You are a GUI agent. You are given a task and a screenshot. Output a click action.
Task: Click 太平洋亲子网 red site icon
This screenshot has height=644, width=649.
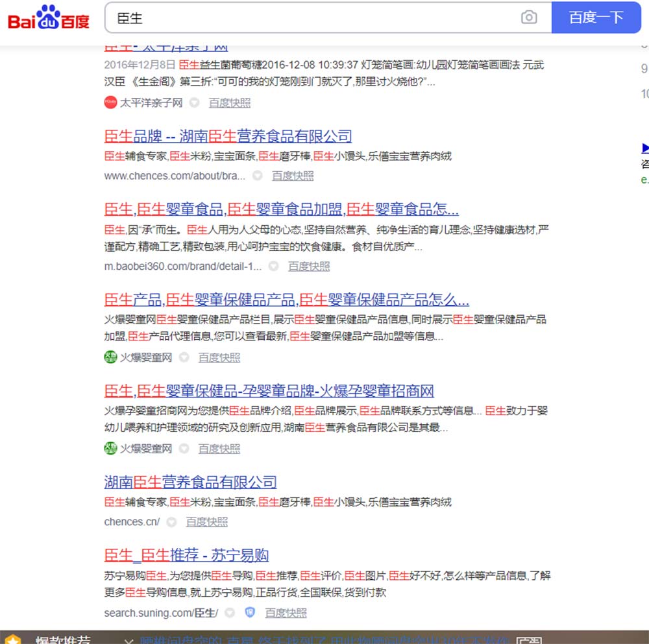[110, 102]
